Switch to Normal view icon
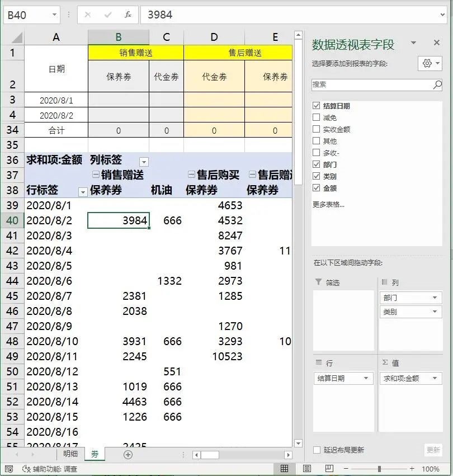 284,468
